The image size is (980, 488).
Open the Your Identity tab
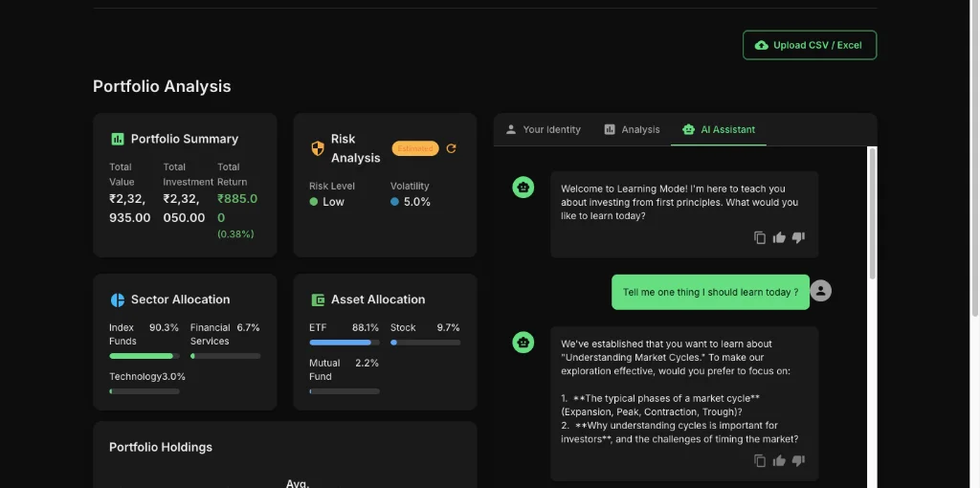point(544,129)
